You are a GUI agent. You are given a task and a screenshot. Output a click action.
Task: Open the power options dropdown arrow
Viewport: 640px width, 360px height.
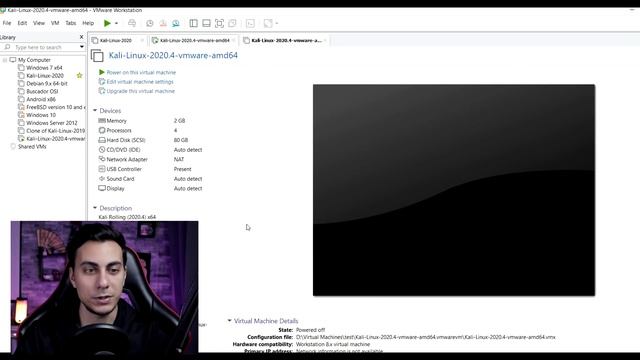116,23
